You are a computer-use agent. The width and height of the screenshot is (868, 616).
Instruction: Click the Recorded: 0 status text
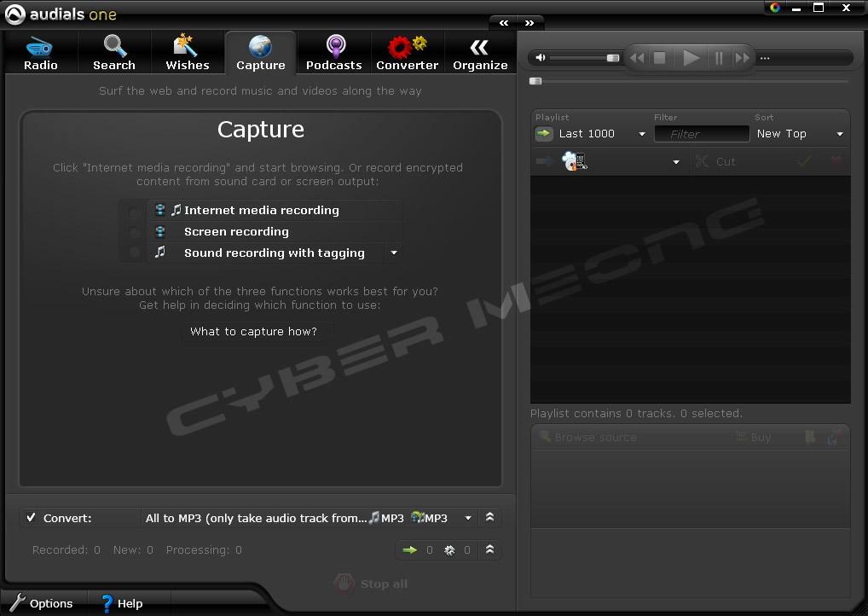(x=66, y=550)
